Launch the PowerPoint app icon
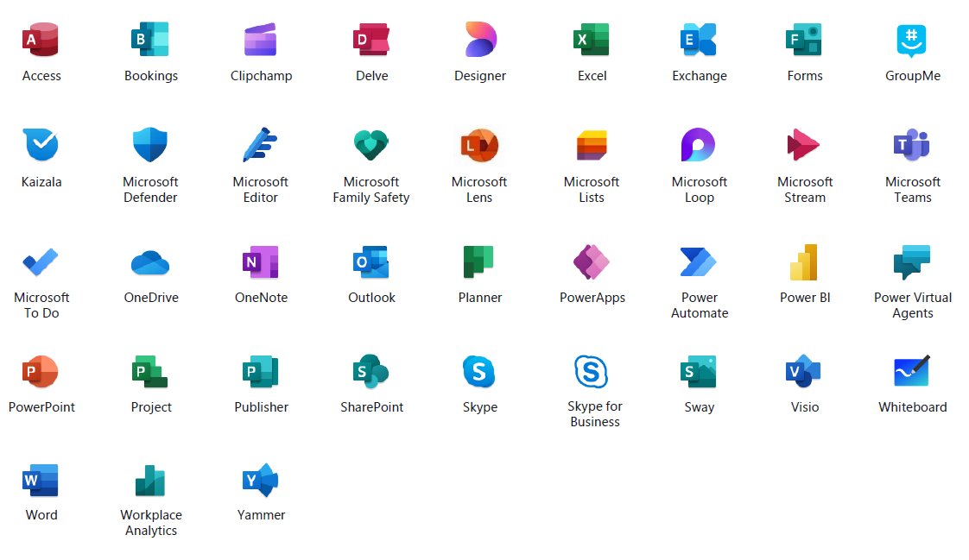Viewport: 969px width, 560px height. point(41,372)
